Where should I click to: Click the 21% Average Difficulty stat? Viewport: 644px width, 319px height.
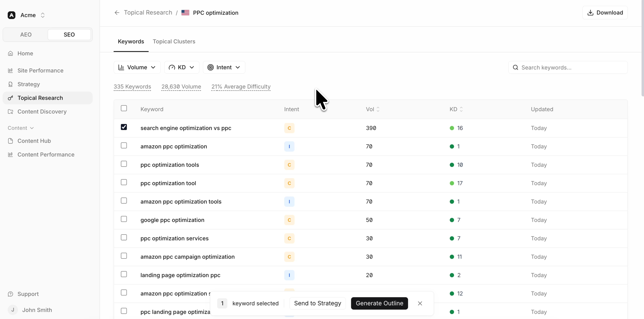[241, 87]
